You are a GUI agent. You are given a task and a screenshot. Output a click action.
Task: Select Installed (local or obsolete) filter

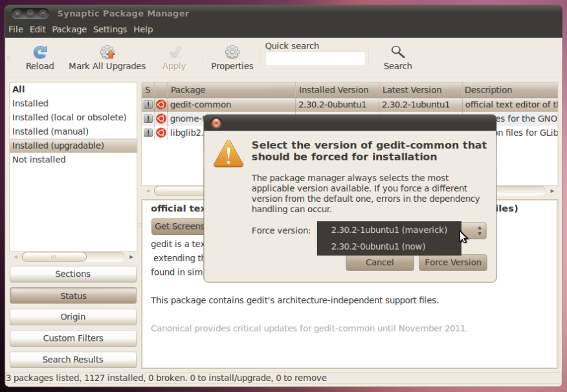[73, 118]
